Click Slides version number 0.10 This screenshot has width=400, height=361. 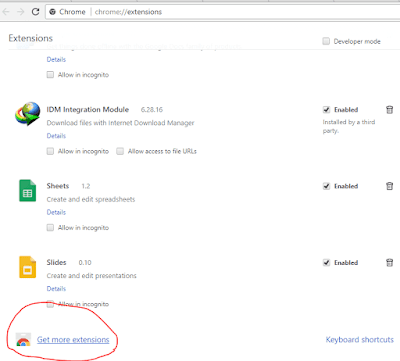pos(85,263)
